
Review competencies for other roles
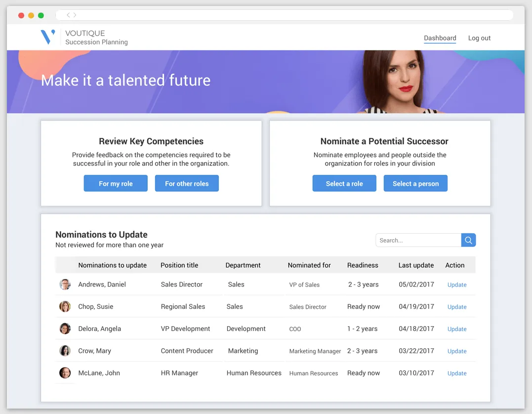[187, 183]
